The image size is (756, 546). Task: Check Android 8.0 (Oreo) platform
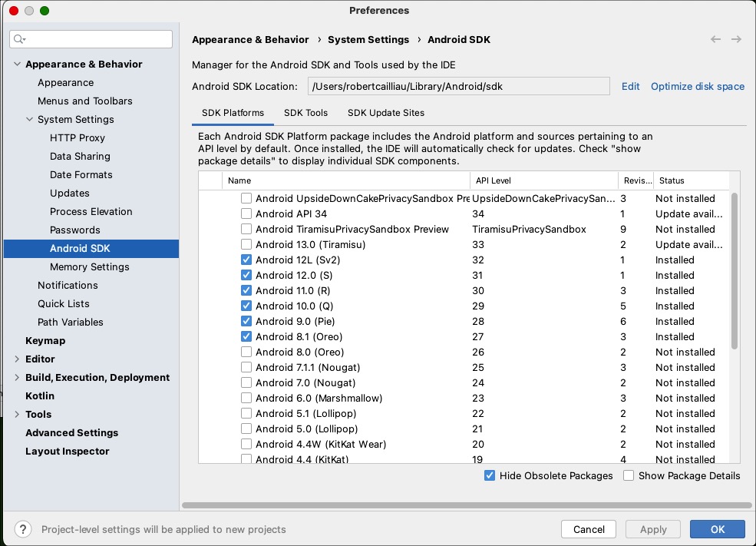(246, 352)
